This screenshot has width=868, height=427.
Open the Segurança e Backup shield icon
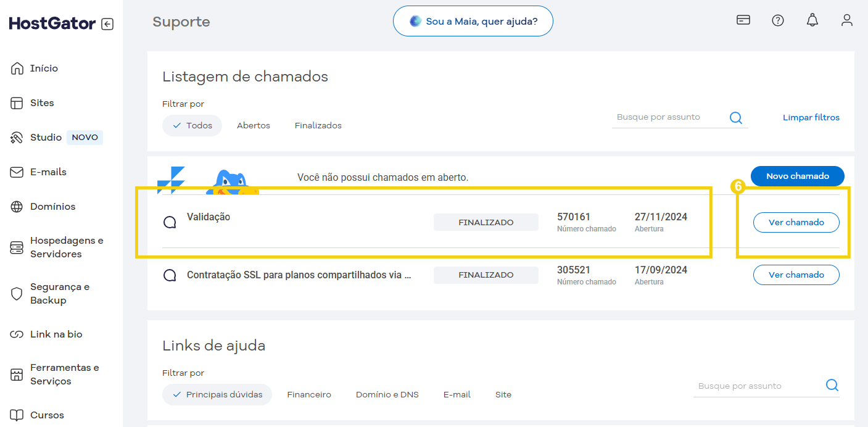(x=17, y=294)
